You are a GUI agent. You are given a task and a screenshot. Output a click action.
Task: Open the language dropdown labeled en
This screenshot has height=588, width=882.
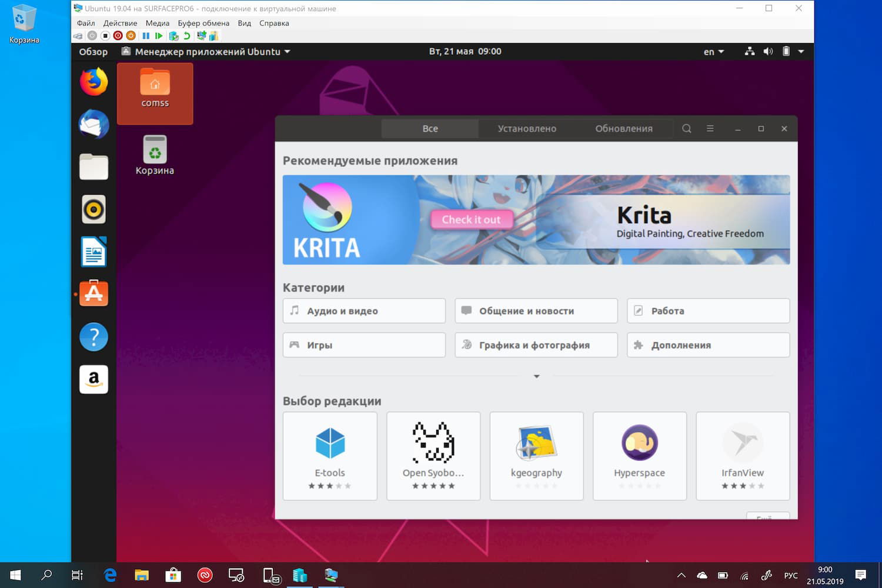(713, 52)
